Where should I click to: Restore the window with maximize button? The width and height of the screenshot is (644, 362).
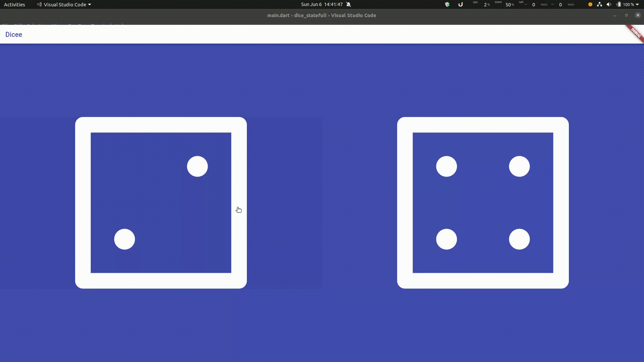pos(626,15)
